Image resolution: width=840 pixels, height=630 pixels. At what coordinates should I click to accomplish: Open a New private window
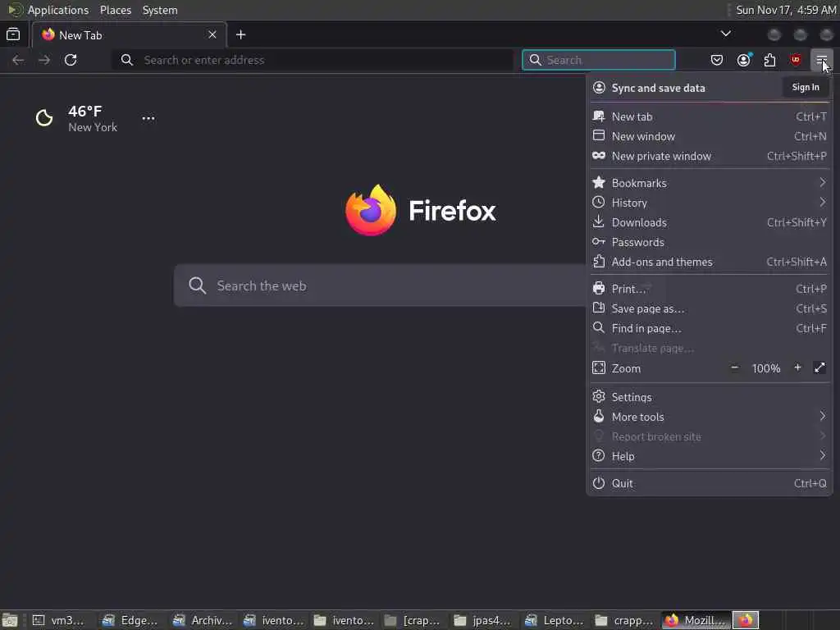[x=710, y=156]
